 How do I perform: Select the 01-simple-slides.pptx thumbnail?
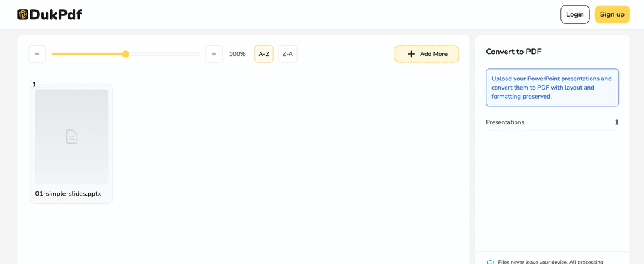(72, 137)
